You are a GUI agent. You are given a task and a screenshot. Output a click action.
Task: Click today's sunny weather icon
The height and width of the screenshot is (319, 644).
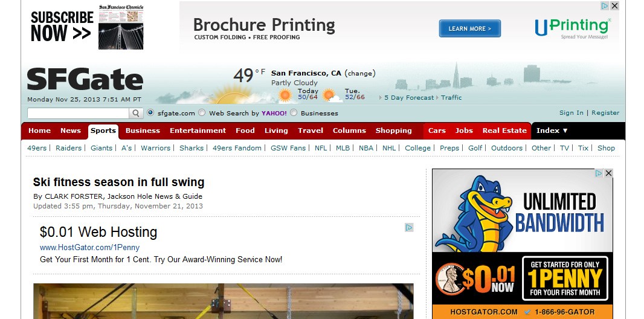285,95
